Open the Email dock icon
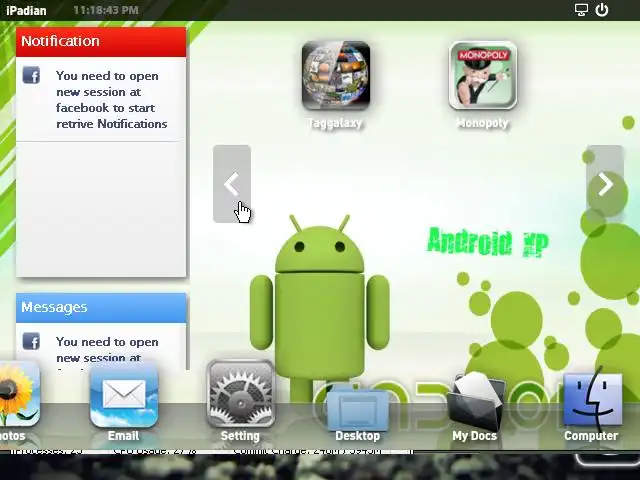Image resolution: width=640 pixels, height=480 pixels. [124, 395]
